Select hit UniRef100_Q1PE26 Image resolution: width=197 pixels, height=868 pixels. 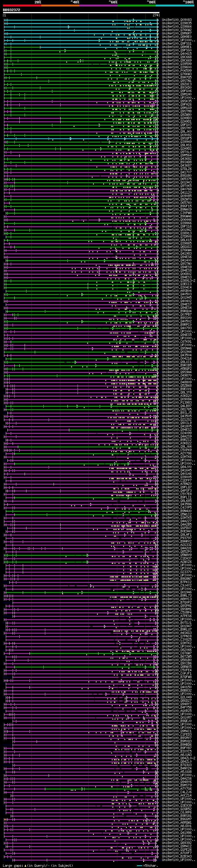click(x=177, y=849)
